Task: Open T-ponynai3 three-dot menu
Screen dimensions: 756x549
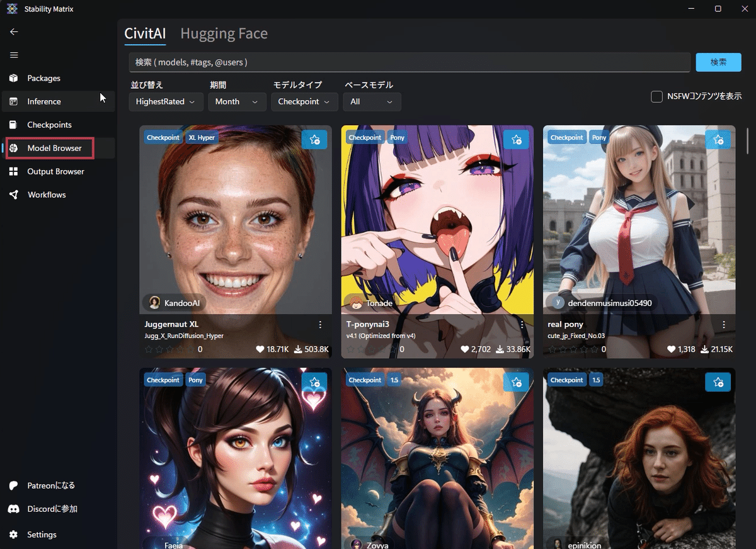Action: point(522,325)
